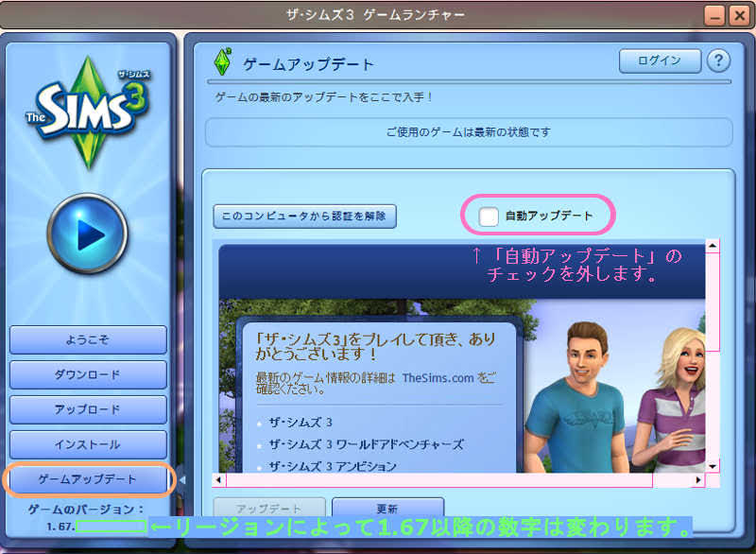The height and width of the screenshot is (554, 756).
Task: Click the ゲームのバージョン version label
Action: (x=86, y=510)
